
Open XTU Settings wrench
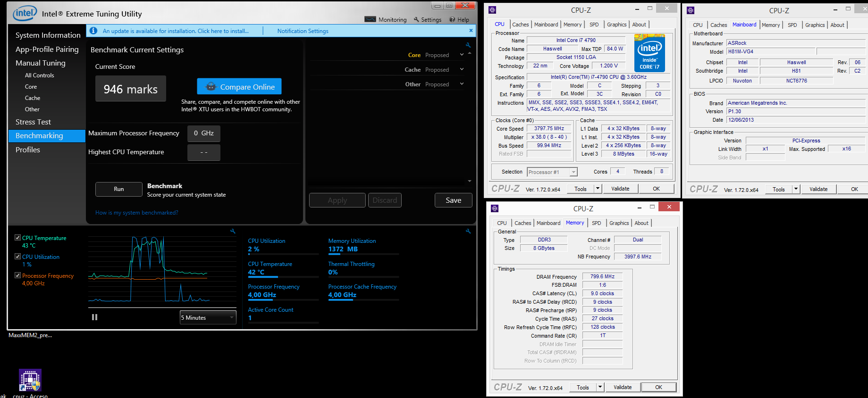coord(416,19)
